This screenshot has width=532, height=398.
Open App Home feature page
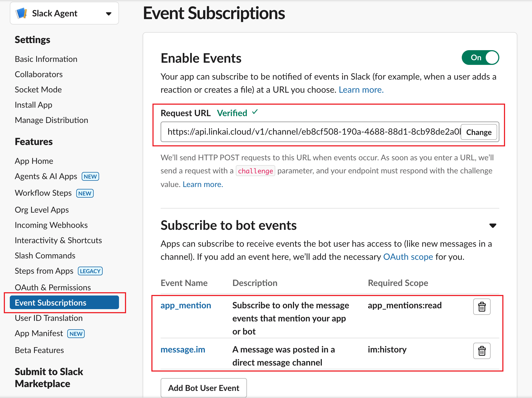(34, 161)
